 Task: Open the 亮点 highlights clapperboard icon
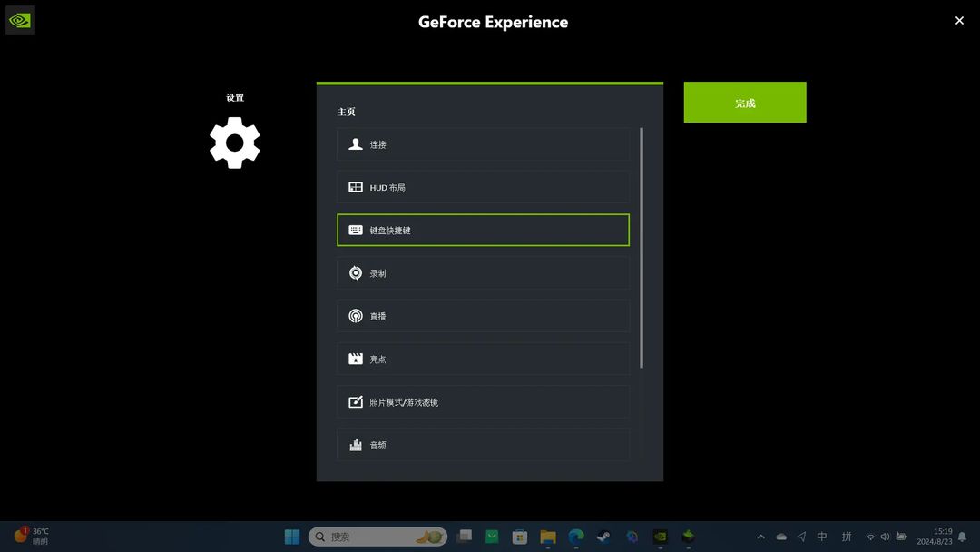pyautogui.click(x=355, y=359)
